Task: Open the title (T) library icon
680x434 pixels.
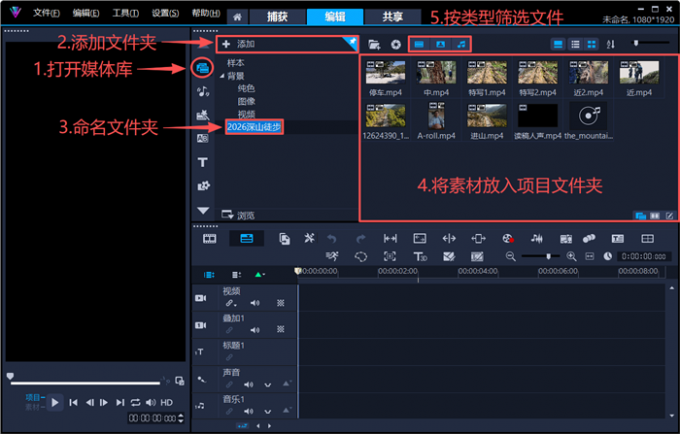Action: pyautogui.click(x=203, y=163)
